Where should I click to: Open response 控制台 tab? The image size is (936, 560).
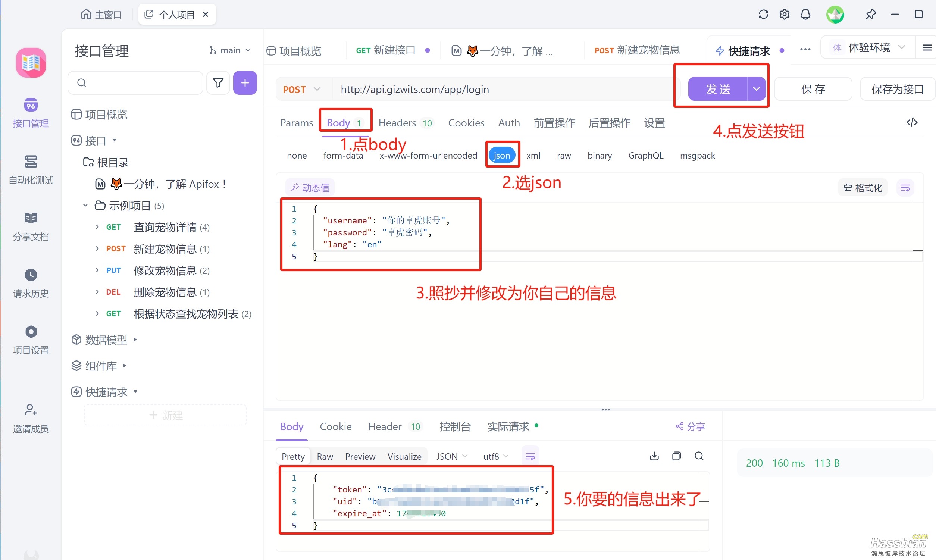click(455, 426)
